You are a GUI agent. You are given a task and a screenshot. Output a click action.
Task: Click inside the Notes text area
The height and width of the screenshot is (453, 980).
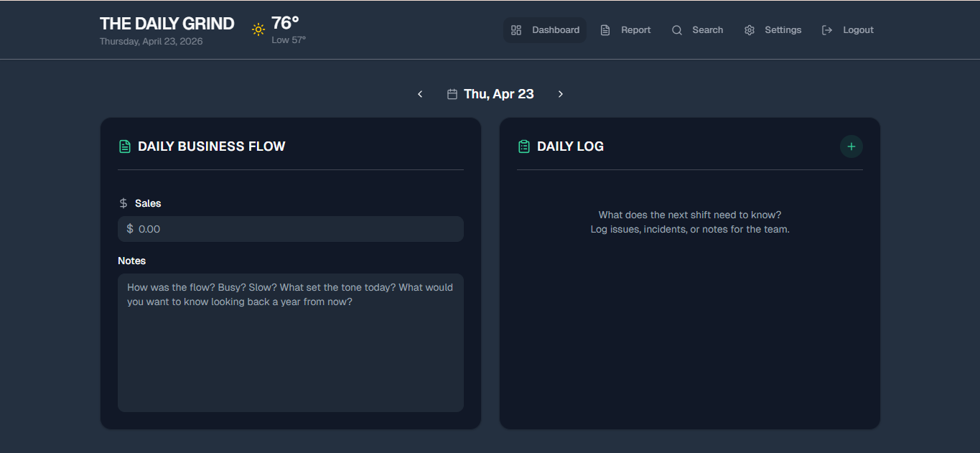pyautogui.click(x=290, y=342)
